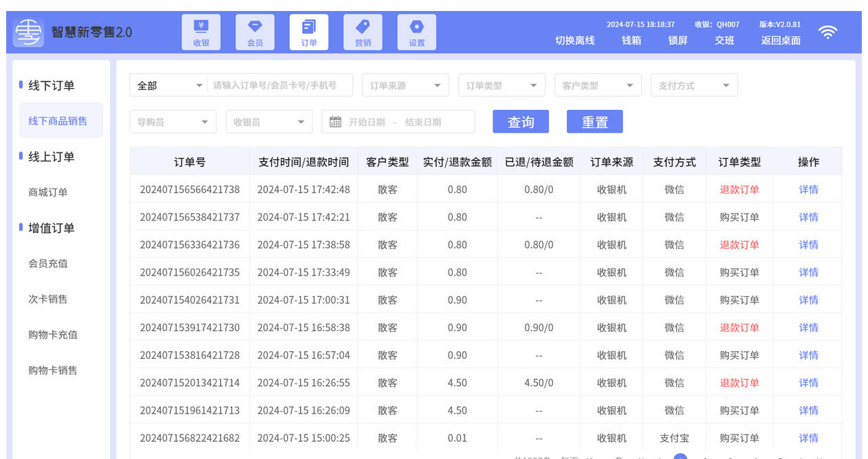The image size is (868, 459).
Task: Open 详情 for order 202407156822421682
Action: [x=809, y=438]
